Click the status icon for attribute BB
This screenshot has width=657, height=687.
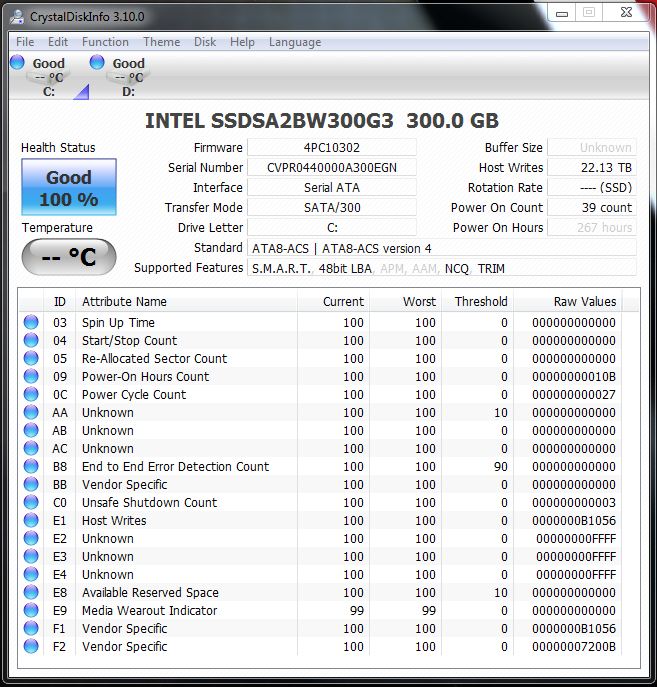(x=31, y=484)
